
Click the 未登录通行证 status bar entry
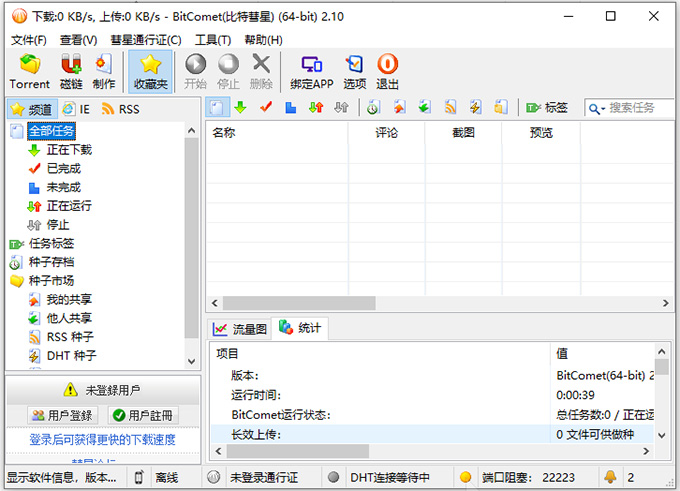pos(264,478)
